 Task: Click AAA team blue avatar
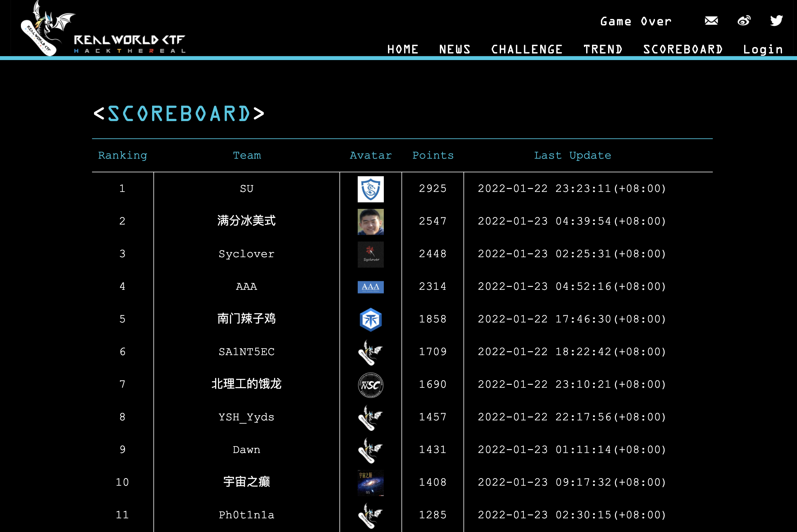tap(370, 287)
